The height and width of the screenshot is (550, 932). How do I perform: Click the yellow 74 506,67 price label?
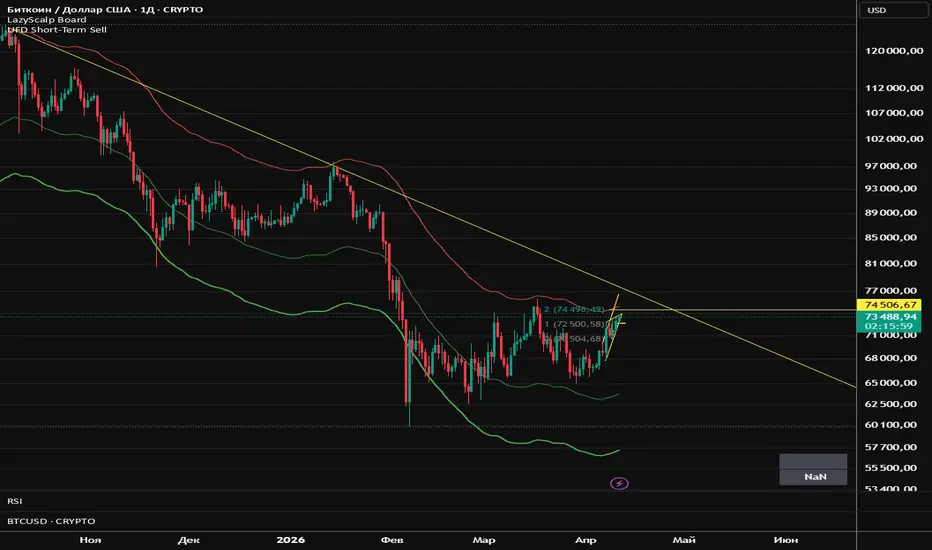pos(889,304)
